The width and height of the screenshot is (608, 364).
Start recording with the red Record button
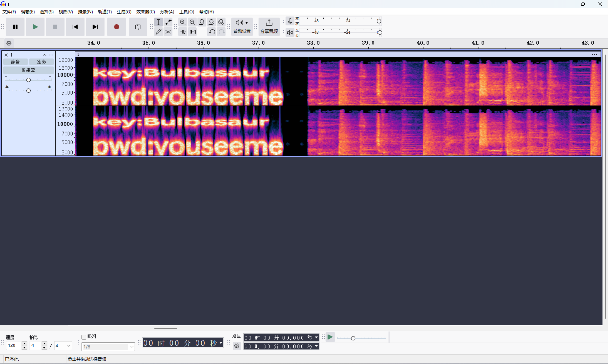point(116,27)
